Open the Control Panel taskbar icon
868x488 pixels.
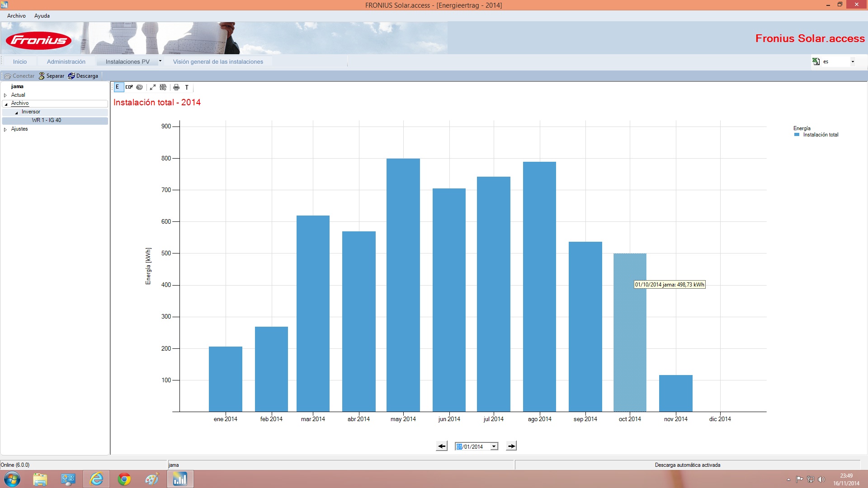point(68,479)
